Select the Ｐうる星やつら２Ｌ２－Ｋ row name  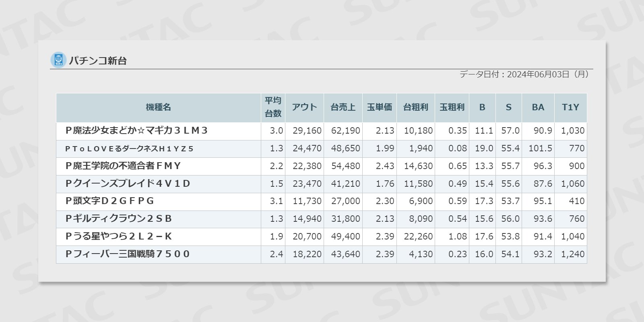click(119, 236)
